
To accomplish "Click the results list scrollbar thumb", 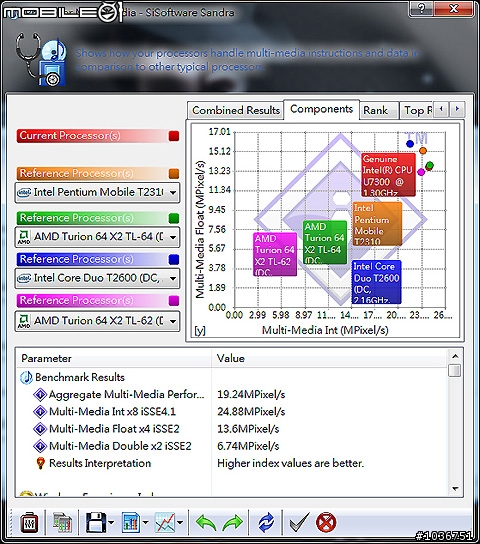I will coord(454,370).
